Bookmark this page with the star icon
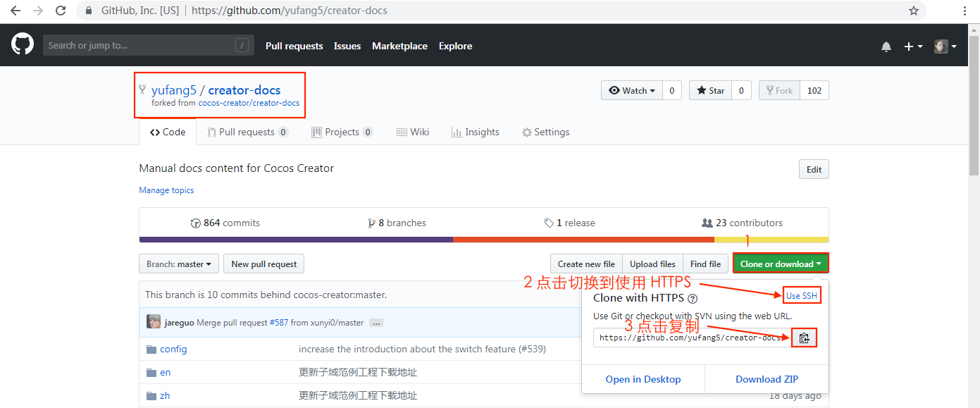The image size is (980, 408). point(914,11)
